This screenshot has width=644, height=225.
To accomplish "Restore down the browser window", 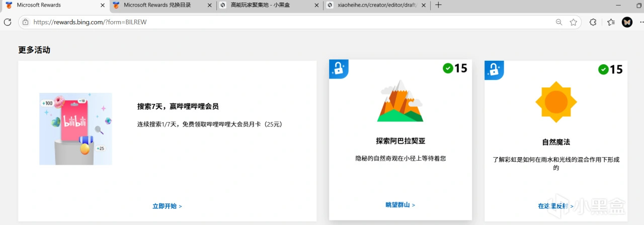I will coord(639,5).
